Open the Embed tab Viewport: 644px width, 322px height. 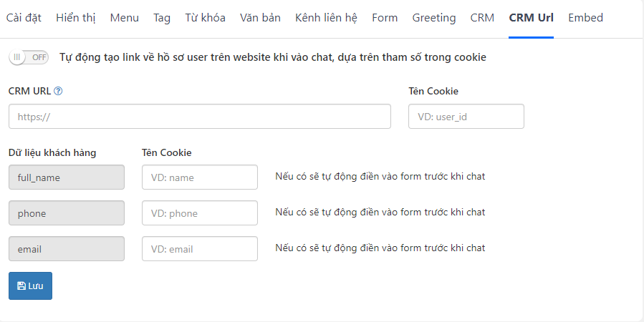coord(586,18)
